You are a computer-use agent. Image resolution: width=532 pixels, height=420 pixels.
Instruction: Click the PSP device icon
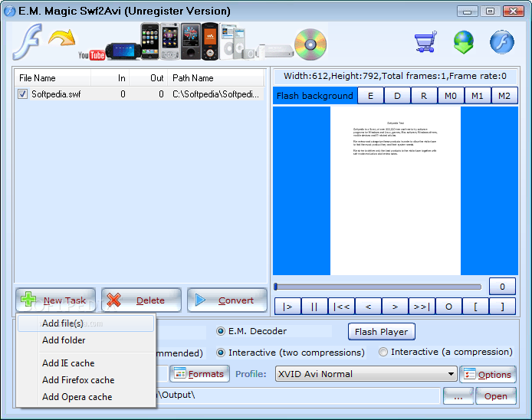click(123, 51)
